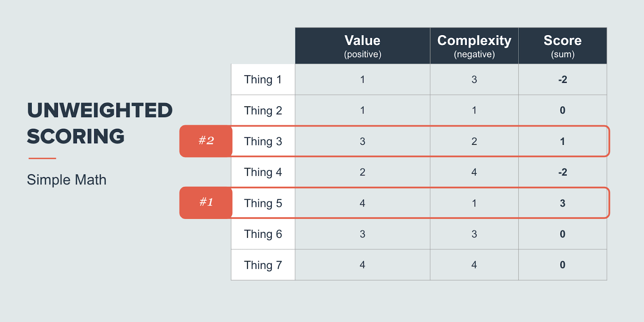Click Thing 6 complexity cell showing 3
Image resolution: width=644 pixels, height=322 pixels.
coord(474,234)
